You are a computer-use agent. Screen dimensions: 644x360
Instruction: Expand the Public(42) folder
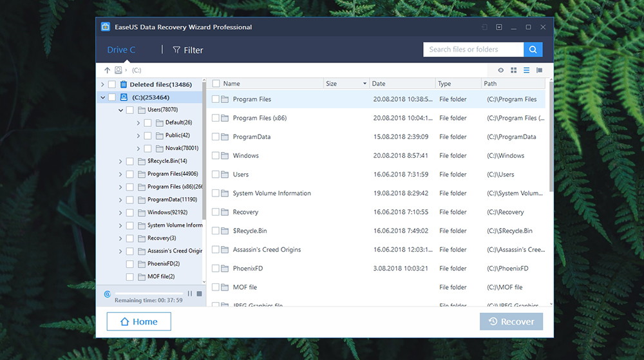point(138,136)
